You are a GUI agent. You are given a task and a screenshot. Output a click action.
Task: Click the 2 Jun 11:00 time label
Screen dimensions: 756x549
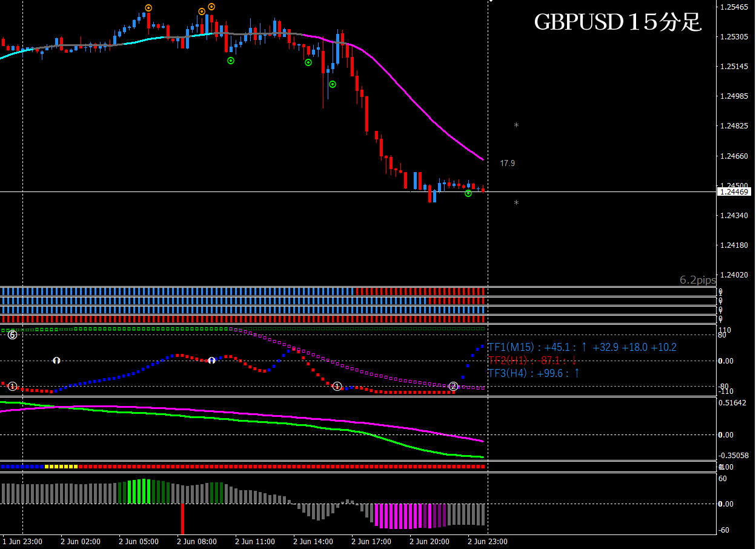[255, 542]
